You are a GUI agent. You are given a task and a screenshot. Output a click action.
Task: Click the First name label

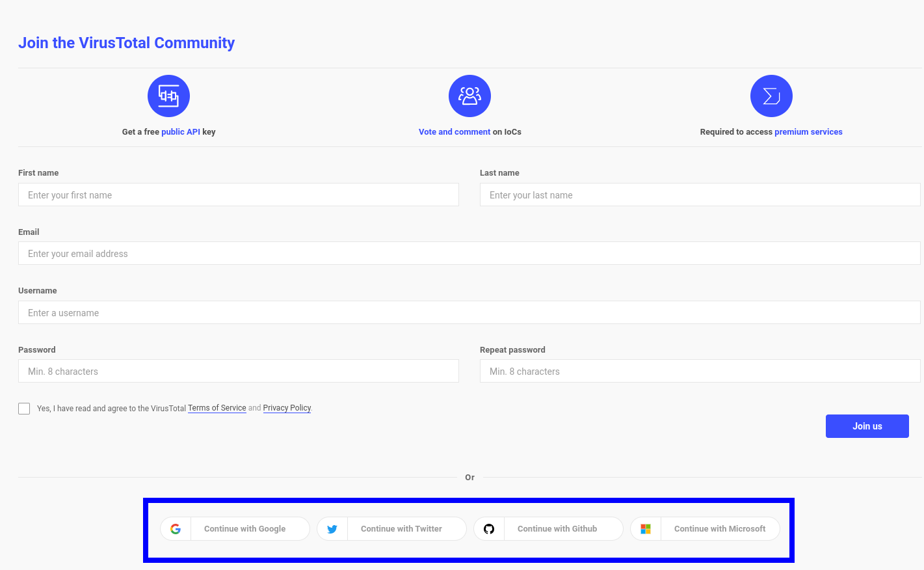click(38, 173)
